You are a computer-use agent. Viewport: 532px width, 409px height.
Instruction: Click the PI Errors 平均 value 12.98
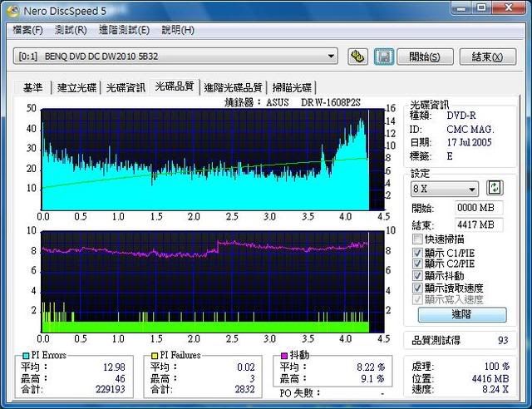point(114,367)
